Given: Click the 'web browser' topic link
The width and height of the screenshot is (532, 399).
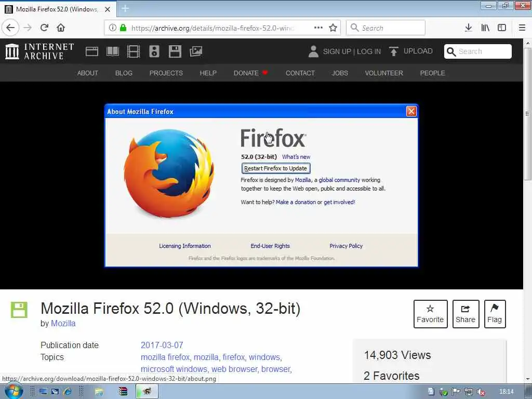Looking at the screenshot, I should 234,369.
